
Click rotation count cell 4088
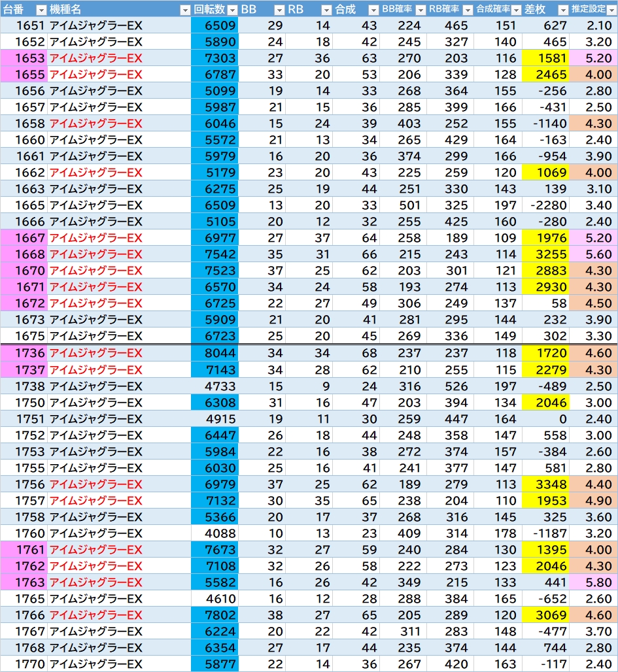(215, 533)
